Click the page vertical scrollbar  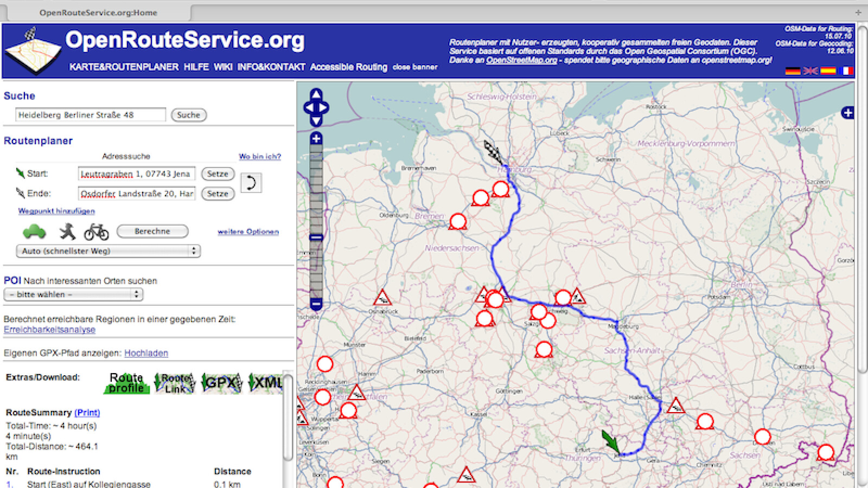coord(862,201)
